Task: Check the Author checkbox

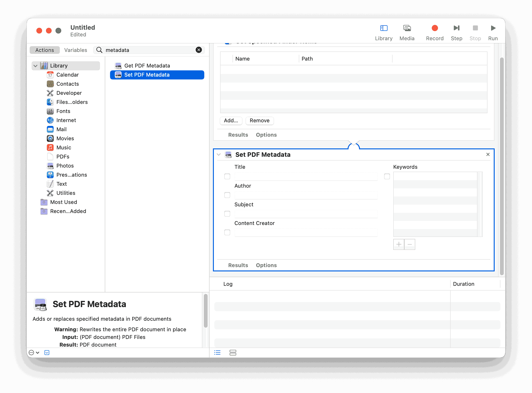Action: 227,195
